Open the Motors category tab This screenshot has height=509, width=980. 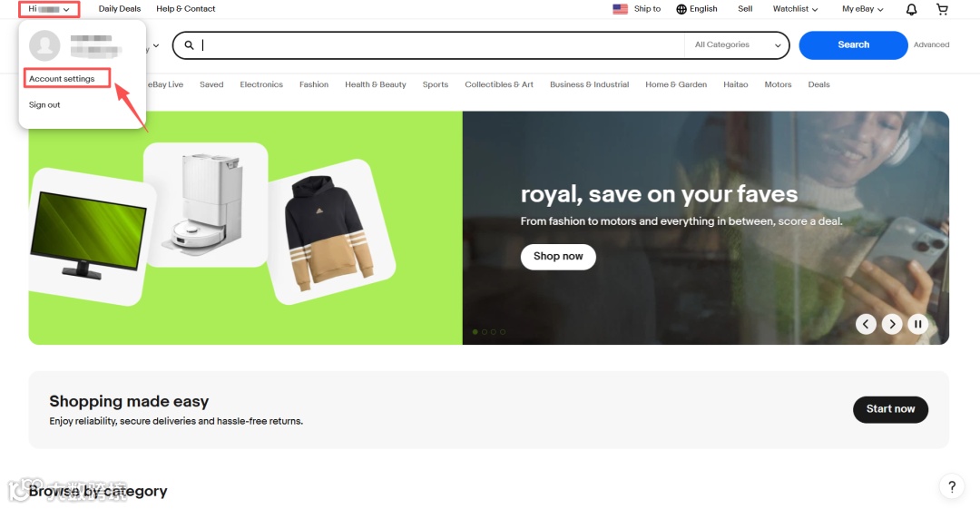click(x=779, y=84)
